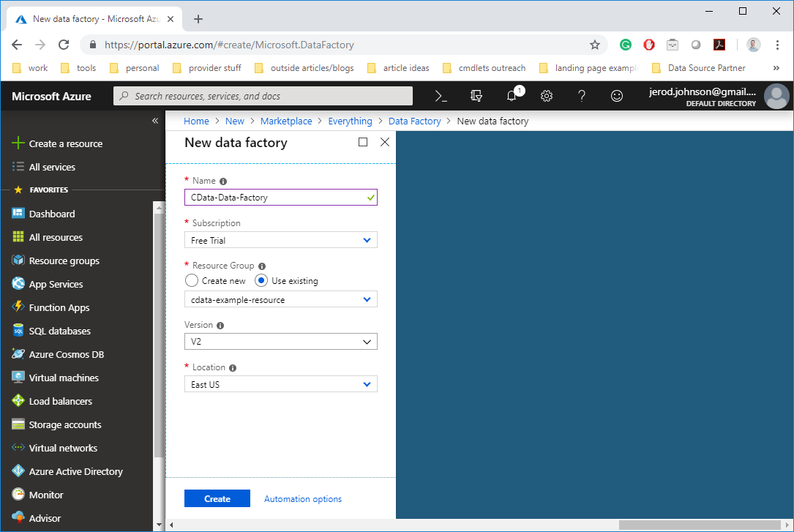Go to New breadcrumb
The width and height of the screenshot is (794, 532).
click(234, 121)
